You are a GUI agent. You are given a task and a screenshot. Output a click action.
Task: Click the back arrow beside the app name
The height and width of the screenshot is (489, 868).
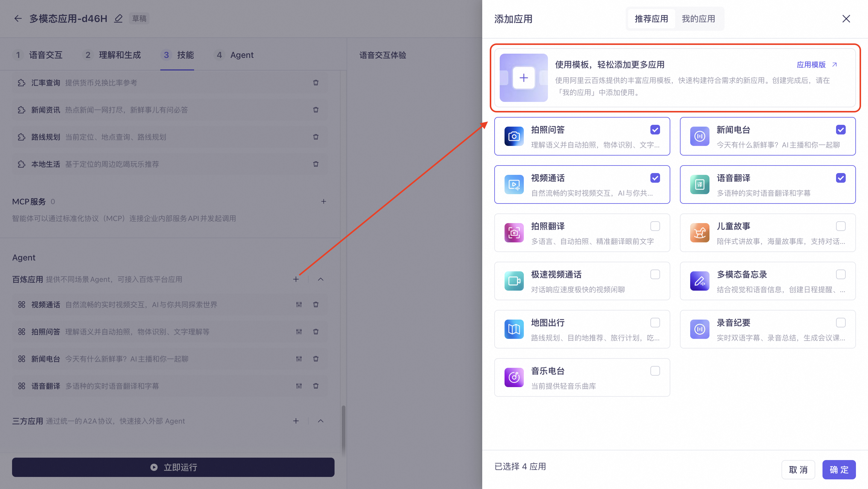click(18, 18)
